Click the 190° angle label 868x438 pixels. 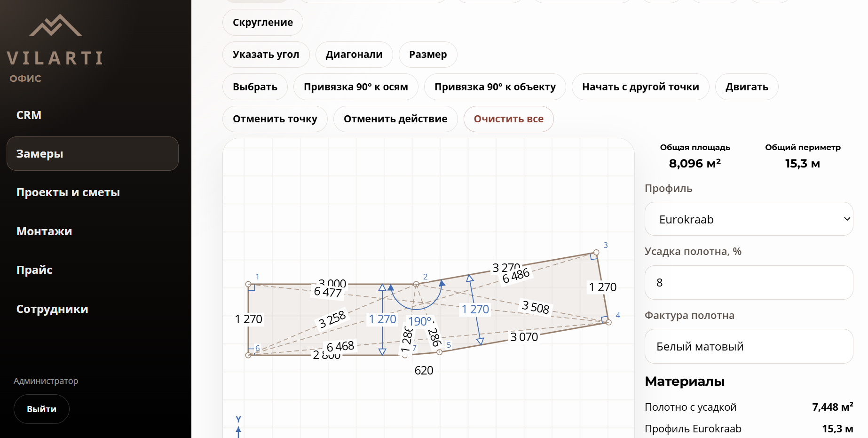(419, 321)
